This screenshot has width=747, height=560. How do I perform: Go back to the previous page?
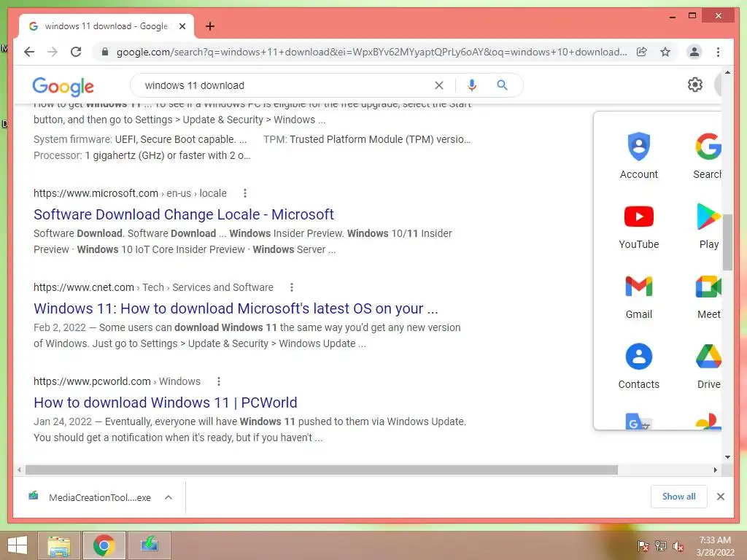29,52
